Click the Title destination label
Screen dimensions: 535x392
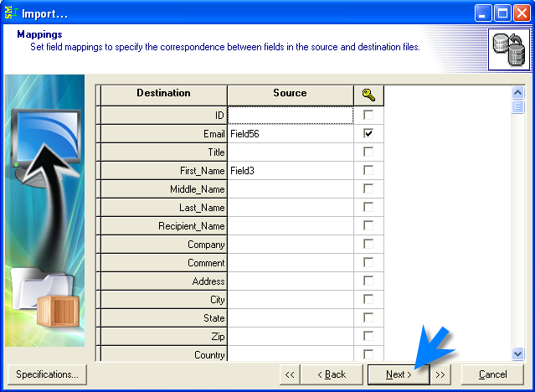coord(216,152)
